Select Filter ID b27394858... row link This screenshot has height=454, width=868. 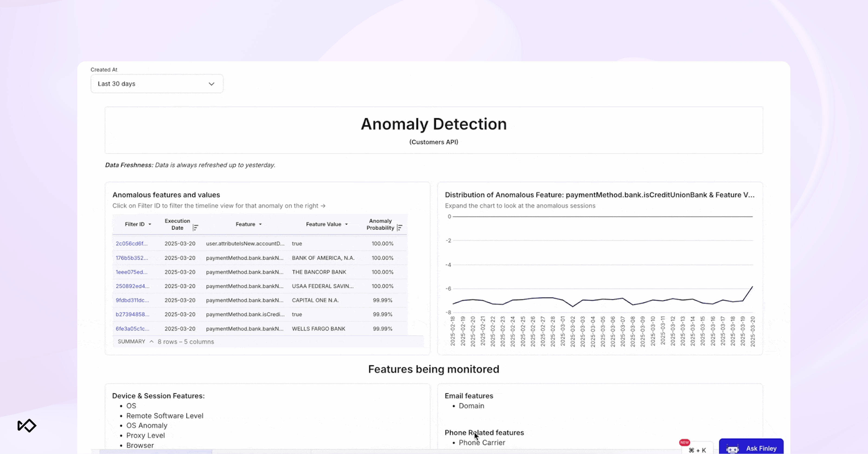tap(132, 314)
